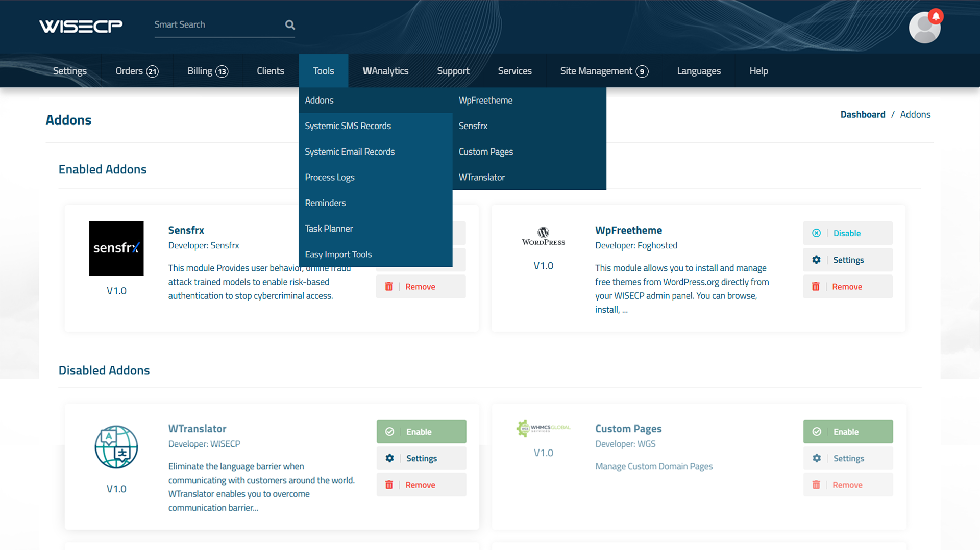The height and width of the screenshot is (550, 980).
Task: Click the WordPress logo of WpFreetheme
Action: pos(543,236)
